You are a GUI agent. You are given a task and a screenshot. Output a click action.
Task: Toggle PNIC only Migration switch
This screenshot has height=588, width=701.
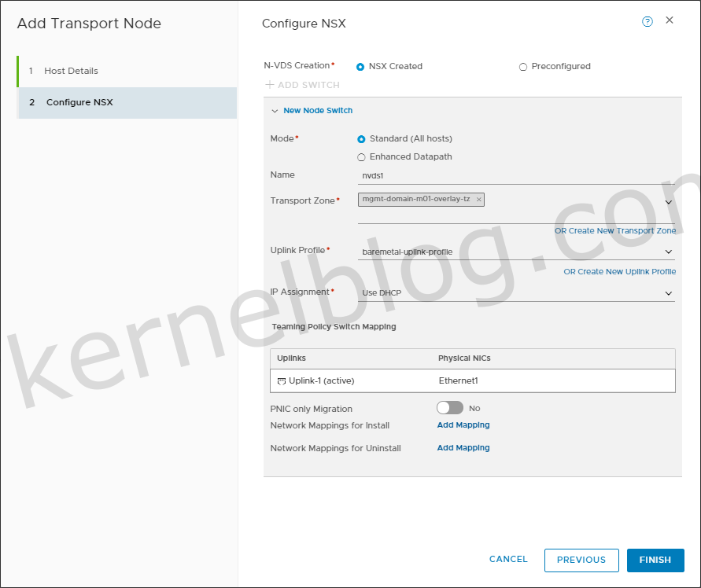pos(450,408)
